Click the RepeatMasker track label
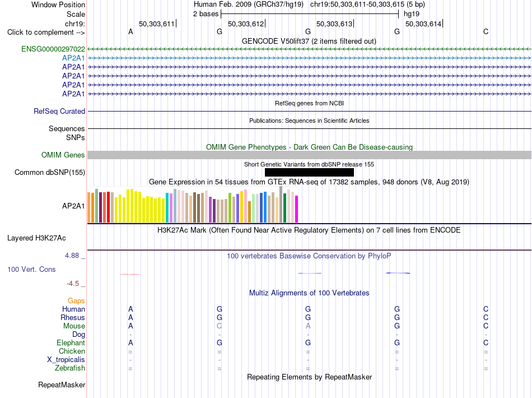Image resolution: width=532 pixels, height=398 pixels. point(62,385)
